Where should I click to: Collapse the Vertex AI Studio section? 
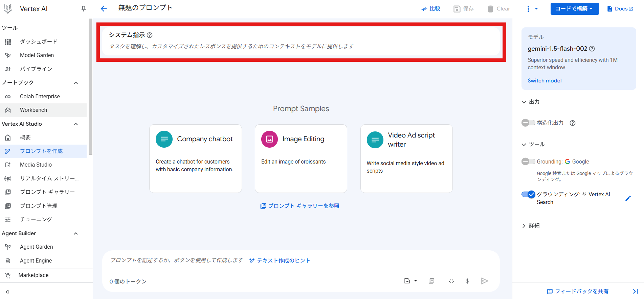click(x=76, y=124)
